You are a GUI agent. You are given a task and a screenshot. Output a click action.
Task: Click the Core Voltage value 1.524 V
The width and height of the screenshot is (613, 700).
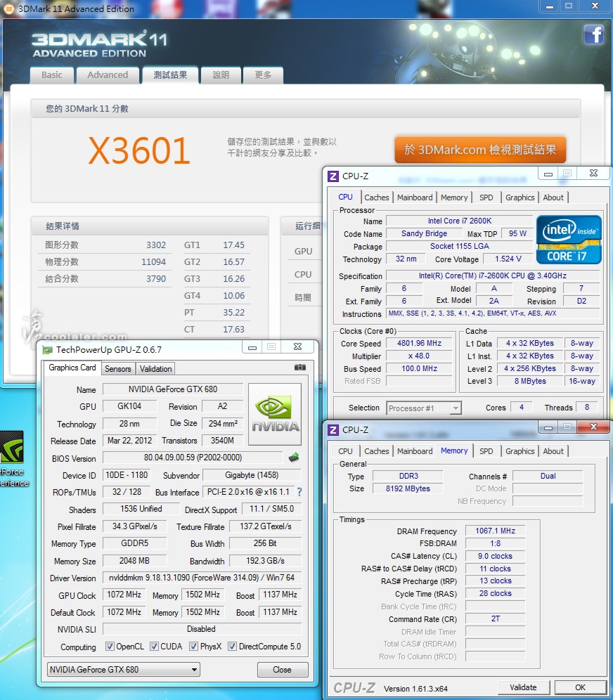pos(508,259)
